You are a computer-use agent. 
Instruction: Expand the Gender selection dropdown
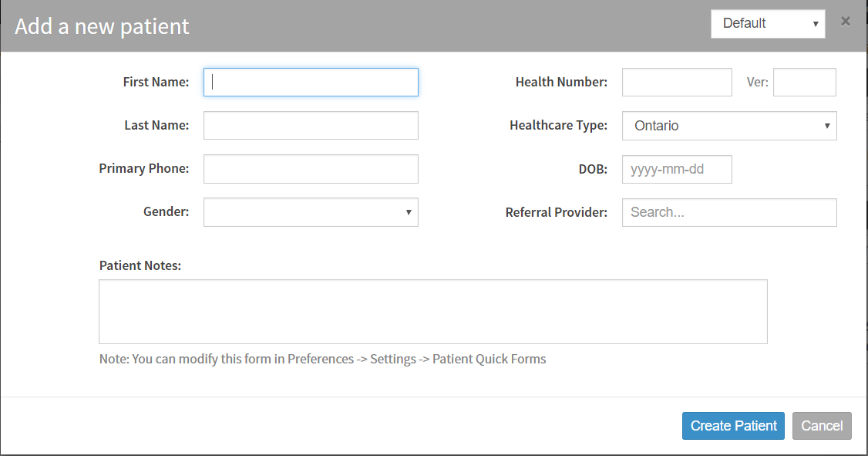click(x=311, y=212)
